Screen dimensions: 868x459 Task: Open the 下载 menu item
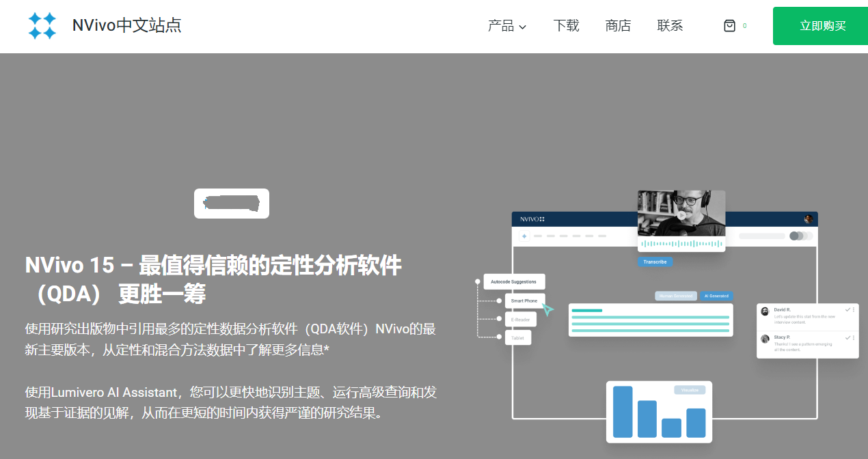coord(566,26)
